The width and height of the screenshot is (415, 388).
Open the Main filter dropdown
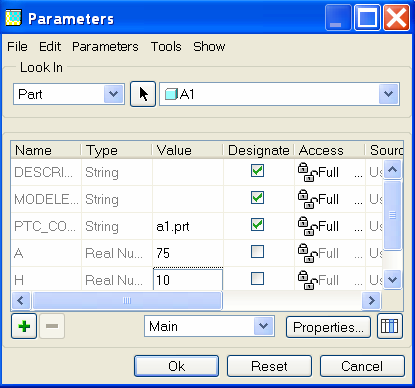click(263, 326)
